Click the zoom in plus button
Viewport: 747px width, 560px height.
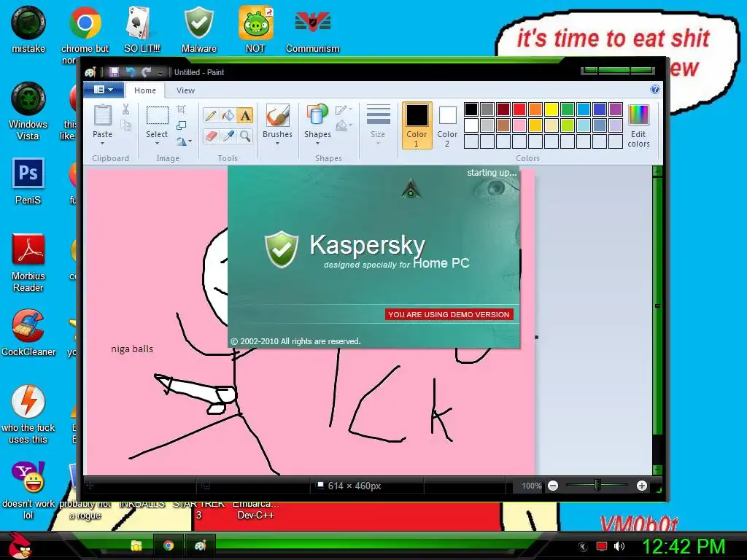coord(642,486)
